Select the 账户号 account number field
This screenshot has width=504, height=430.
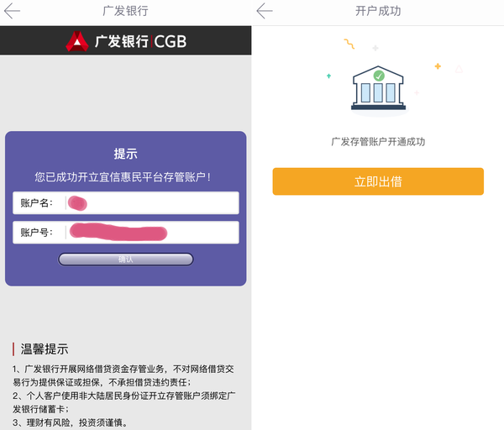point(126,233)
